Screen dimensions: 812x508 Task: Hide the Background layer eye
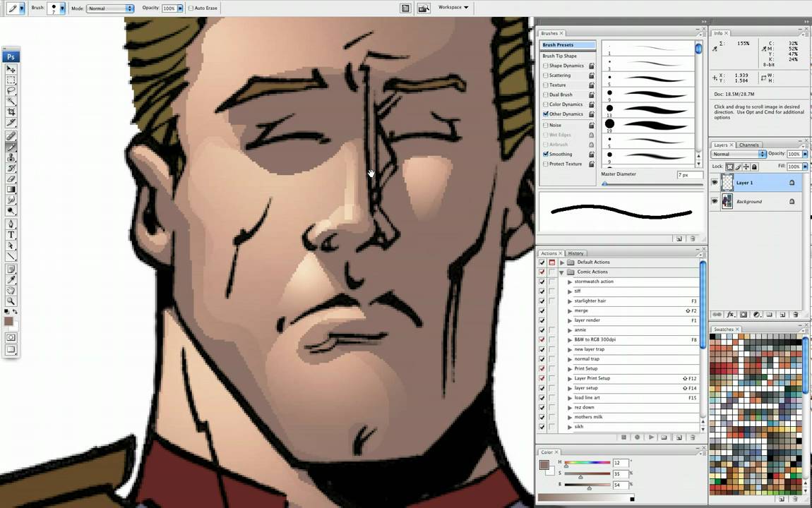coord(715,201)
